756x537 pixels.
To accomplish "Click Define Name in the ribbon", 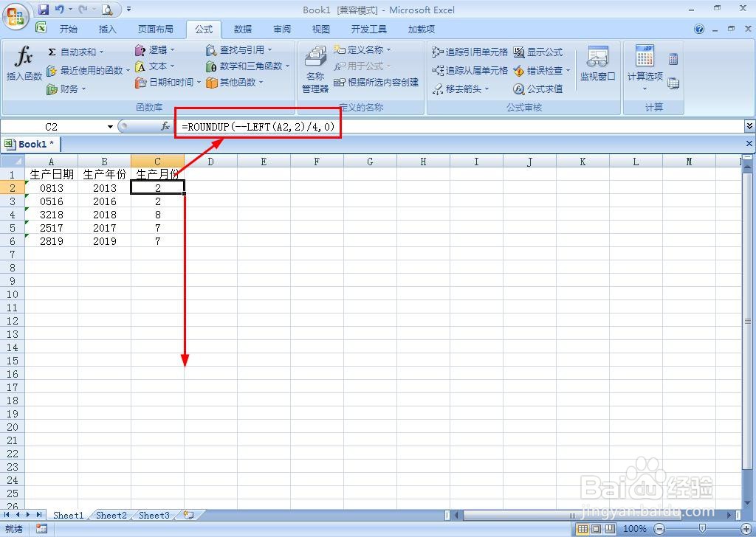I will 364,49.
